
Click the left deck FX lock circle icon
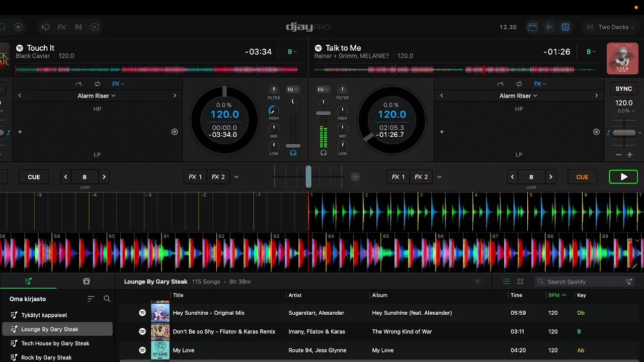(x=175, y=132)
